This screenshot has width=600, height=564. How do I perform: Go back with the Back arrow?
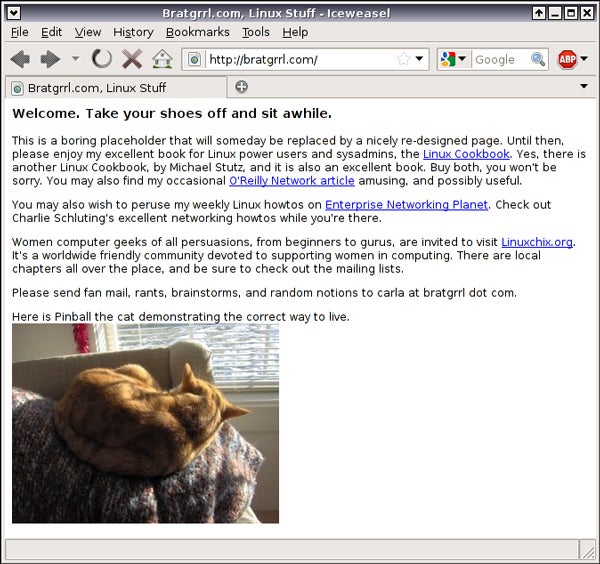[20, 59]
